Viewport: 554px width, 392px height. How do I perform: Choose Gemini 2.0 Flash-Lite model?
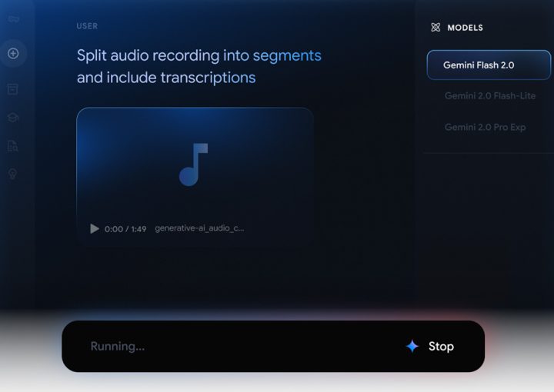pyautogui.click(x=489, y=96)
